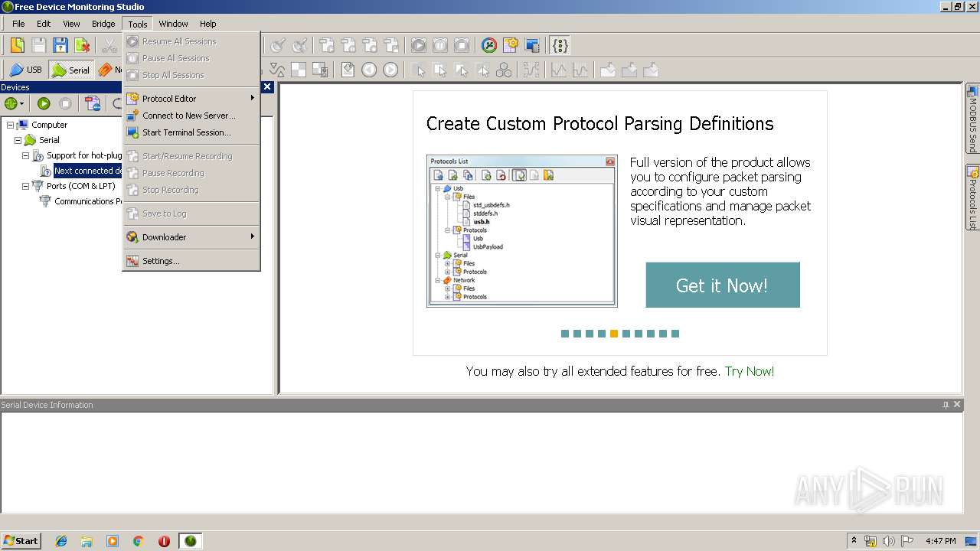Click the downloader icon with circular arrows
This screenshot has width=980, height=551.
(489, 45)
